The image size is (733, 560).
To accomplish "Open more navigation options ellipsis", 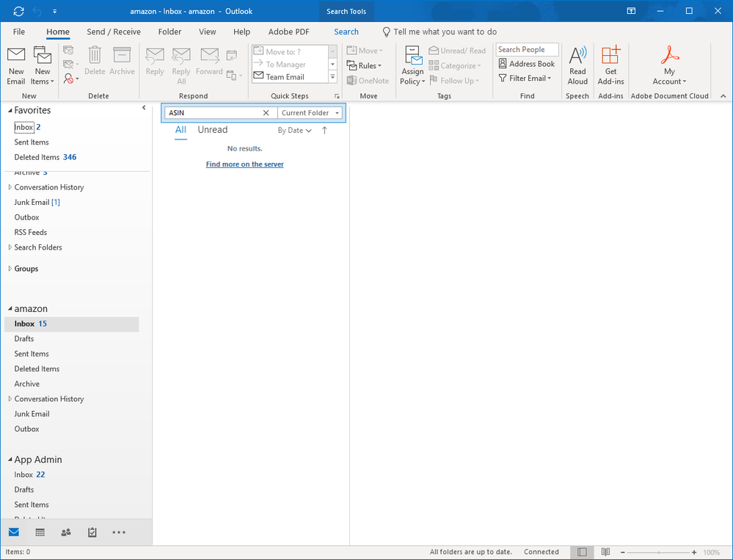I will 119,532.
